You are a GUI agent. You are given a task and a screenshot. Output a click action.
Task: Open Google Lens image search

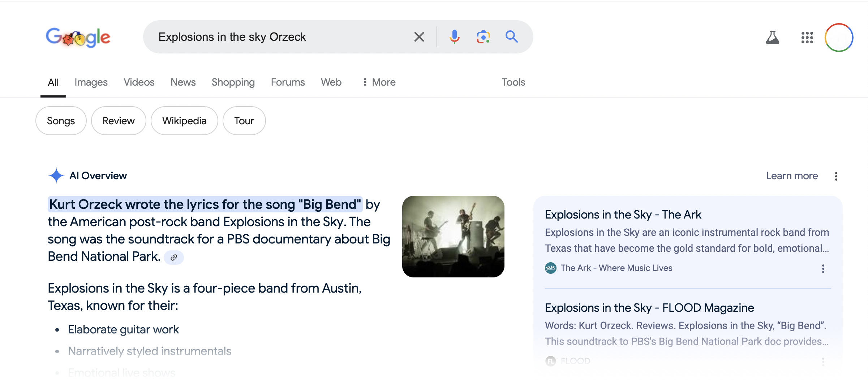[x=483, y=37]
